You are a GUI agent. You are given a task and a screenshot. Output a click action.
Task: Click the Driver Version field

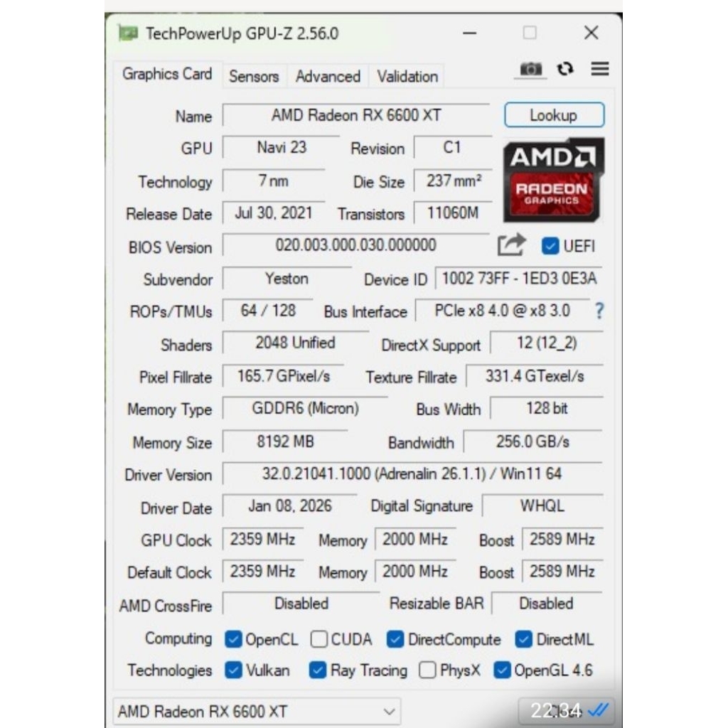pyautogui.click(x=412, y=473)
